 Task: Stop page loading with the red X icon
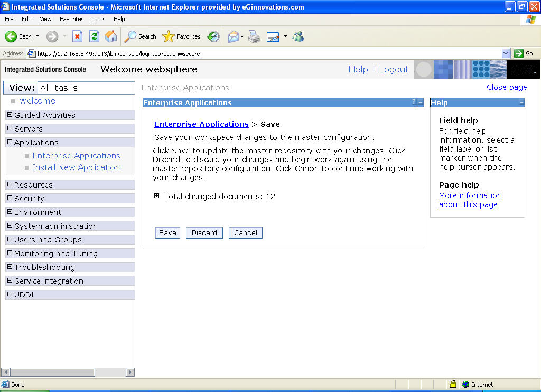[x=77, y=36]
